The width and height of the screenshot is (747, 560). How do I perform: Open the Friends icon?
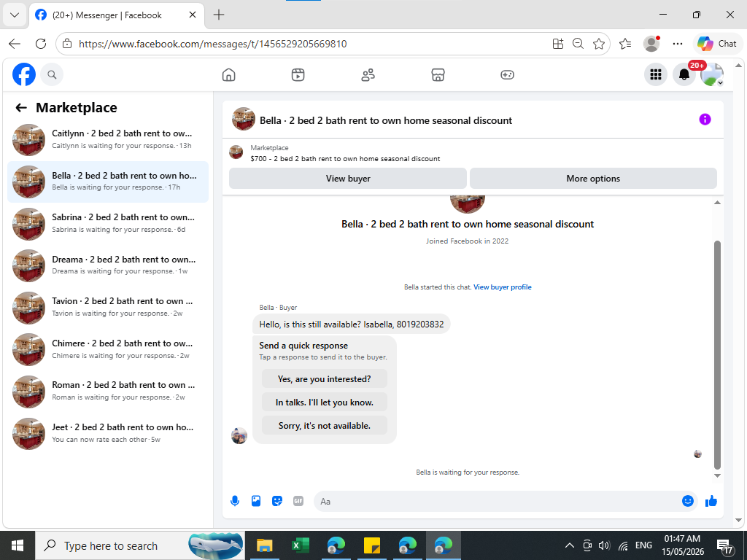[x=368, y=75]
